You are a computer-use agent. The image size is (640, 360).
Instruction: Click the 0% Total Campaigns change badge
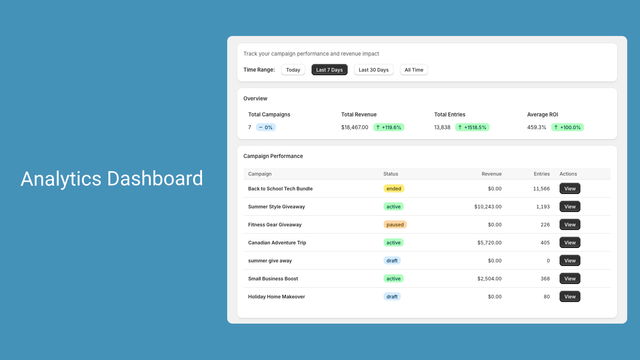[266, 127]
